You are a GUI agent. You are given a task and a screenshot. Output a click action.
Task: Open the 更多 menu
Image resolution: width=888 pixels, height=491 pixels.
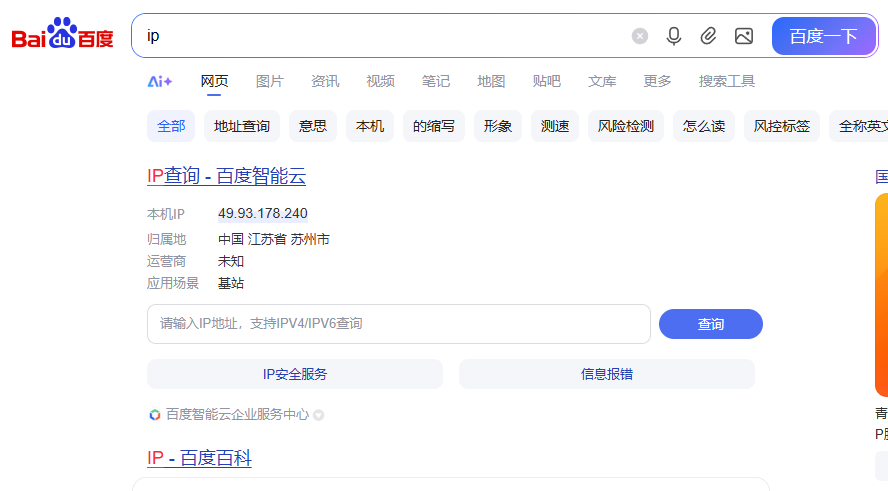(657, 81)
